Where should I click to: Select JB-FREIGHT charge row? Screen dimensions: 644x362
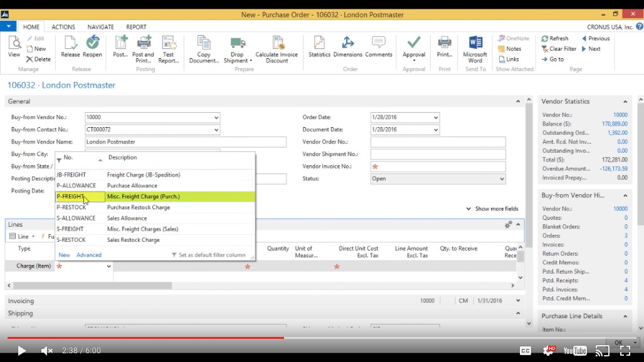coord(156,175)
